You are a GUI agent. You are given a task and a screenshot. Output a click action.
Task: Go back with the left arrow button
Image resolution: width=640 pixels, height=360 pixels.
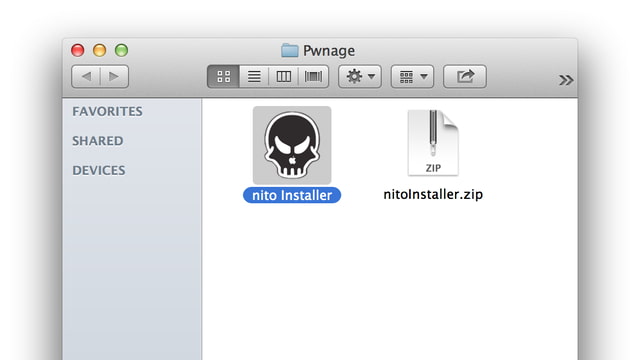click(86, 76)
